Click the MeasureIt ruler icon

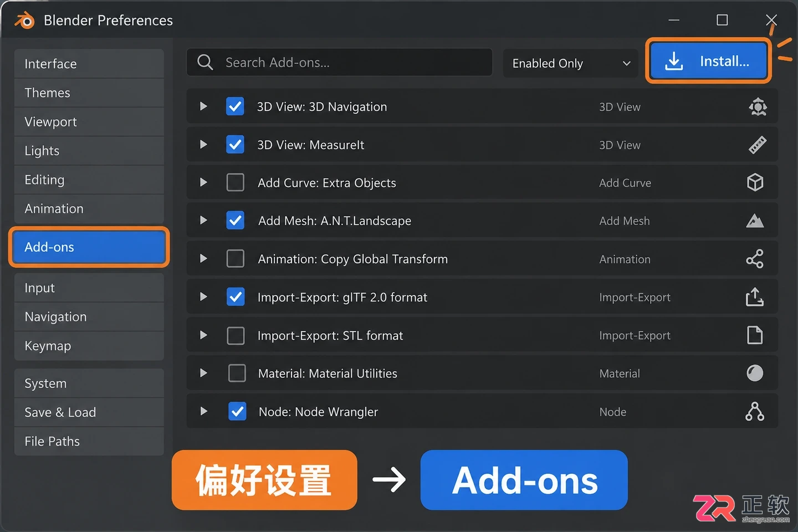[x=758, y=145]
